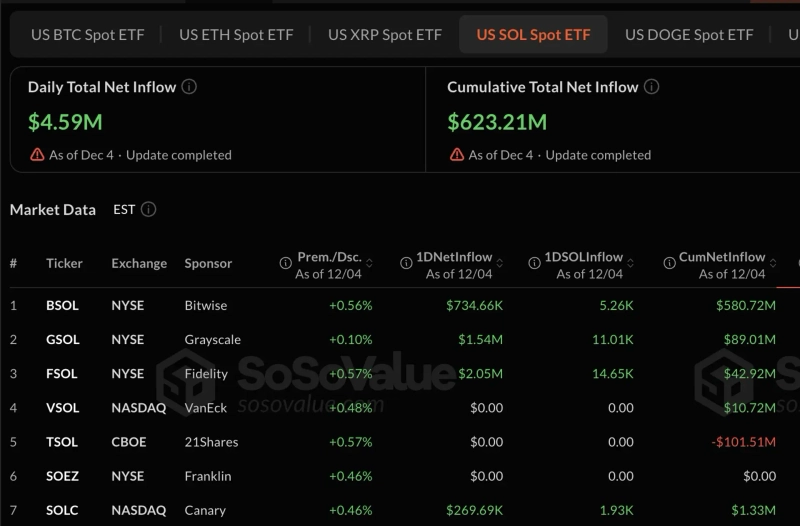Go to US DOGE Spot ETF tab
The image size is (800, 526).
[x=689, y=35]
